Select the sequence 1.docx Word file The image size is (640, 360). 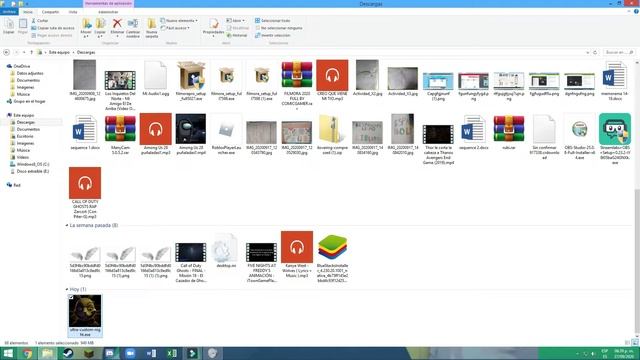[85, 132]
